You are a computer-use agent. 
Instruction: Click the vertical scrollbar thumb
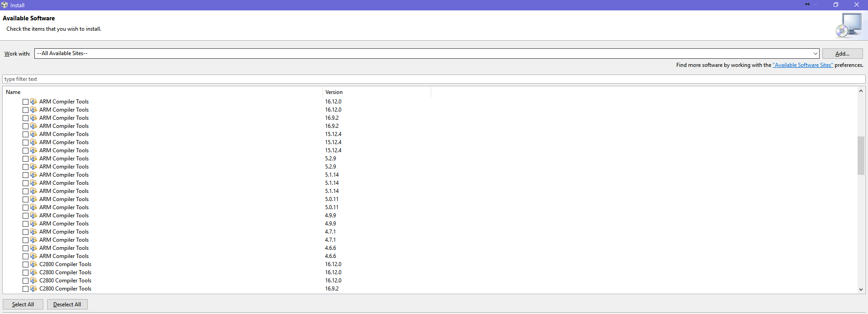(861, 155)
